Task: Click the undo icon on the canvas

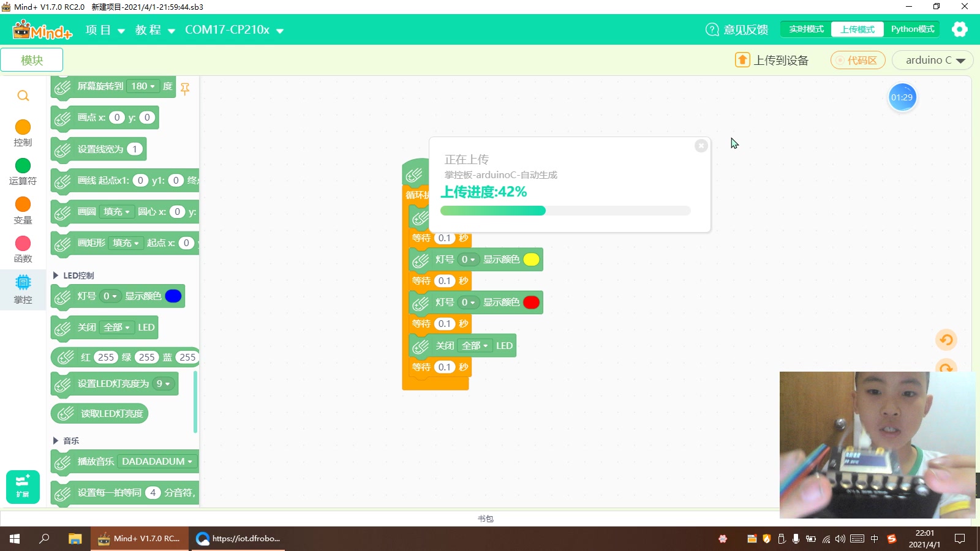Action: click(946, 339)
